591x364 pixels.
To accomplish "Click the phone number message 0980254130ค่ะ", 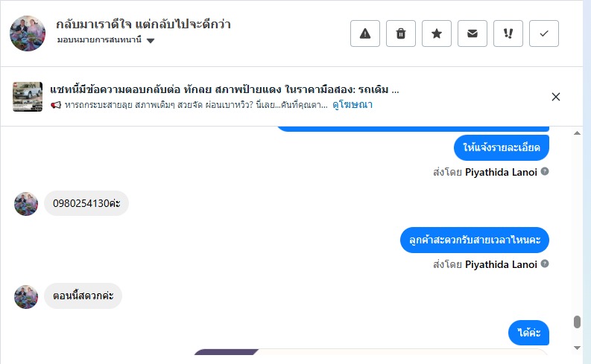I will tap(86, 203).
